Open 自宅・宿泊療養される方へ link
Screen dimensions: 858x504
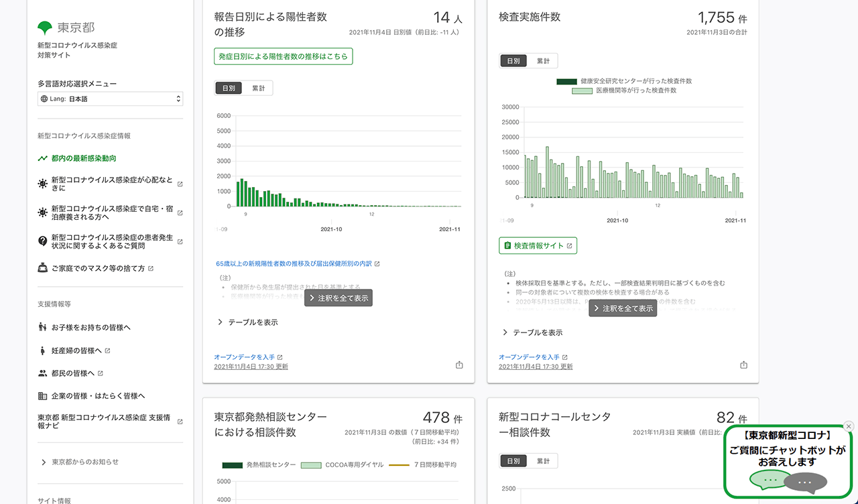[112, 213]
